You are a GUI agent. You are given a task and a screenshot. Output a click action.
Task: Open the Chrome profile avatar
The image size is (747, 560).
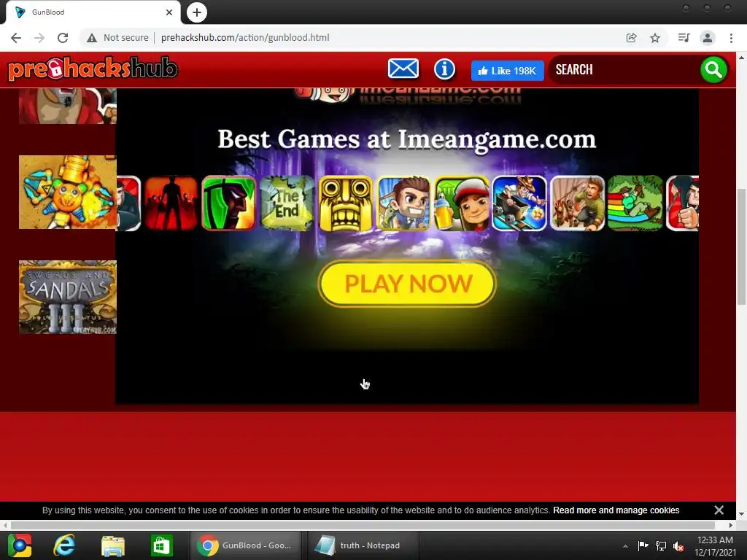pos(708,38)
